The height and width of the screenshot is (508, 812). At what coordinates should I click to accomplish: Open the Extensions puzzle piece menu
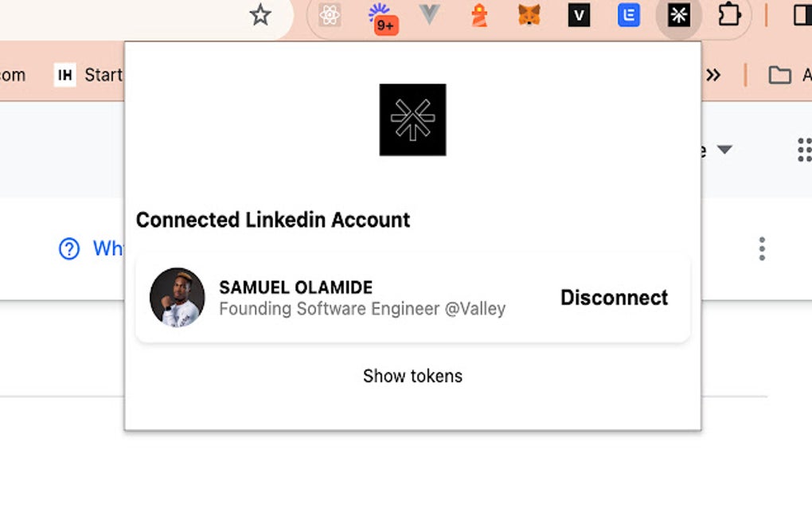coord(729,15)
